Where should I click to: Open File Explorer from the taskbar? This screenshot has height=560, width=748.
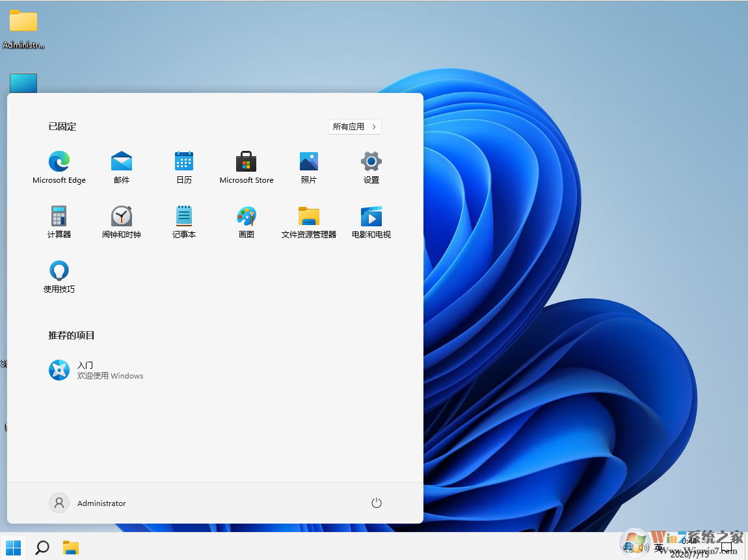coord(71,548)
